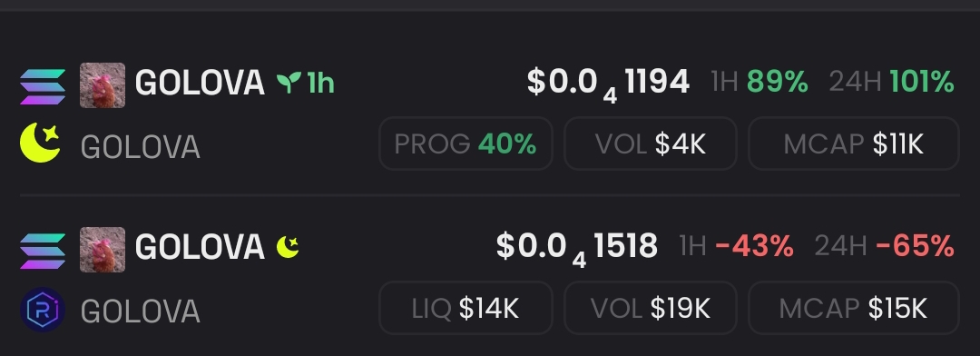Select the PROG 40% progress chip
This screenshot has width=980, height=356.
(465, 143)
